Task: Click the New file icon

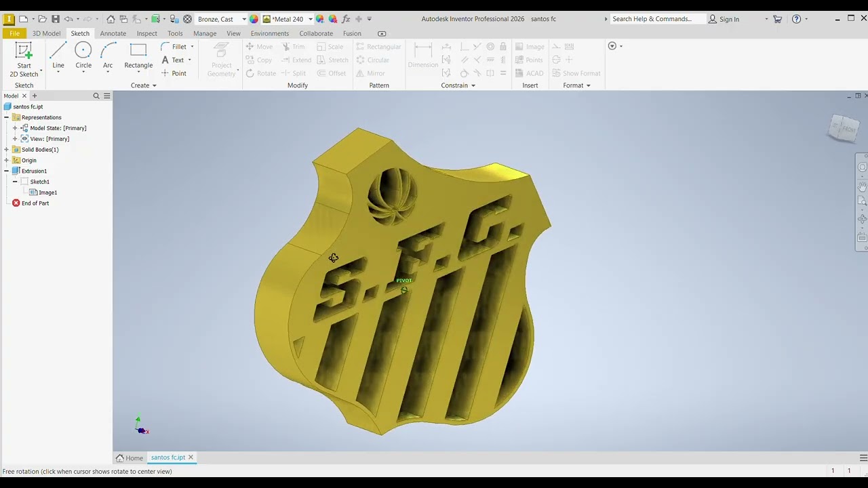Action: tap(24, 19)
